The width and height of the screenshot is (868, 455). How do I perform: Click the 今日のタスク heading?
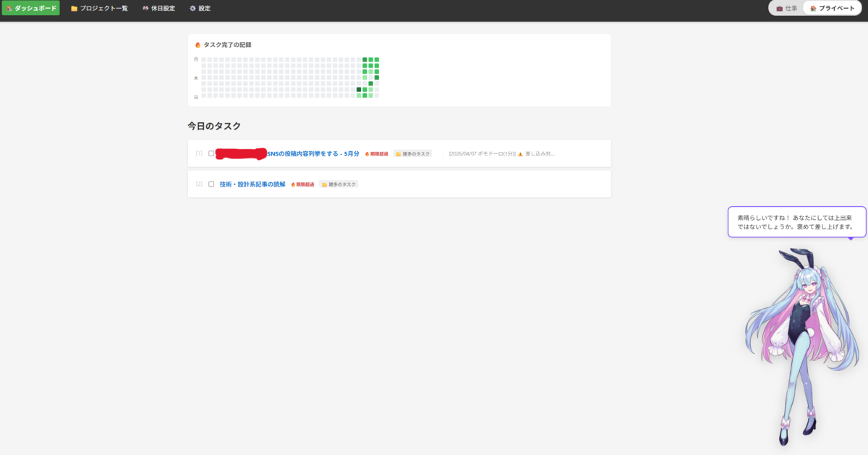click(214, 126)
